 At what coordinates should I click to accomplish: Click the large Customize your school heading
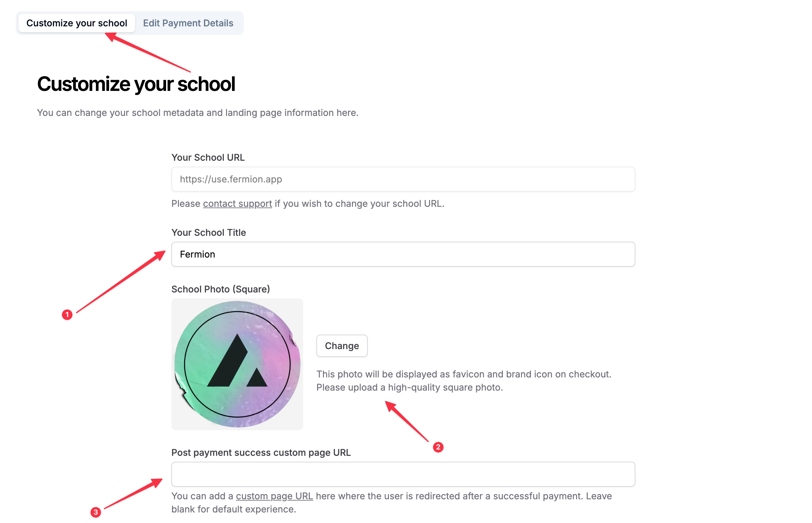pyautogui.click(x=136, y=84)
